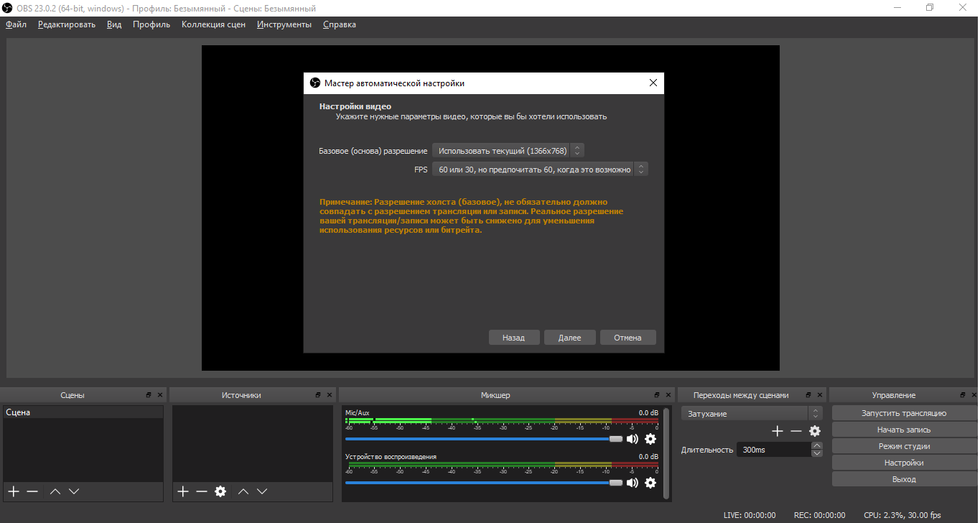Screen dimensions: 980x523
Task: Close the Источники panel
Action: (330, 395)
